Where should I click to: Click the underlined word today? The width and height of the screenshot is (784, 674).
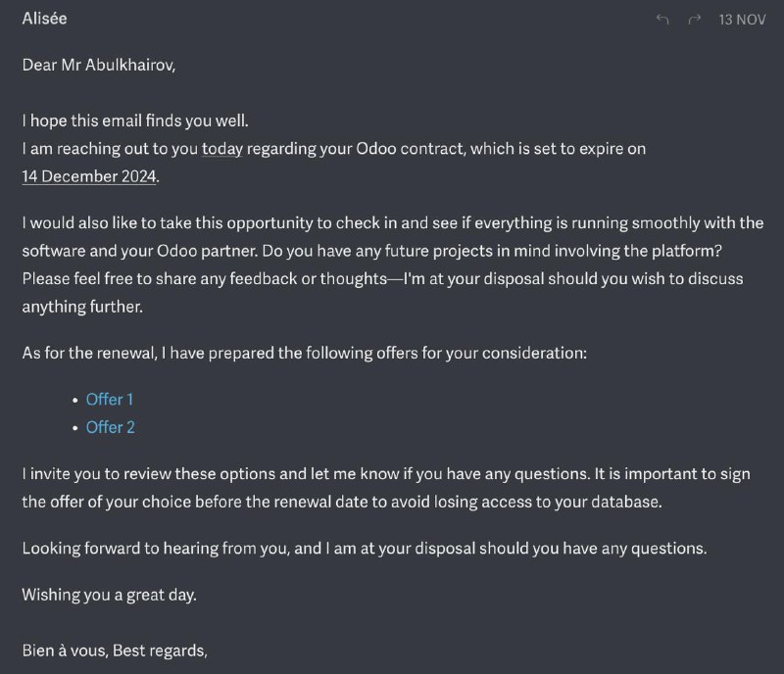222,149
